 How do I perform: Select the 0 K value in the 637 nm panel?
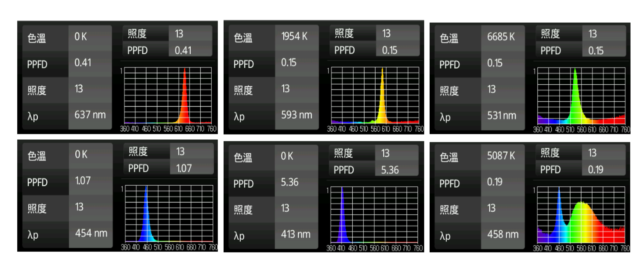point(80,36)
